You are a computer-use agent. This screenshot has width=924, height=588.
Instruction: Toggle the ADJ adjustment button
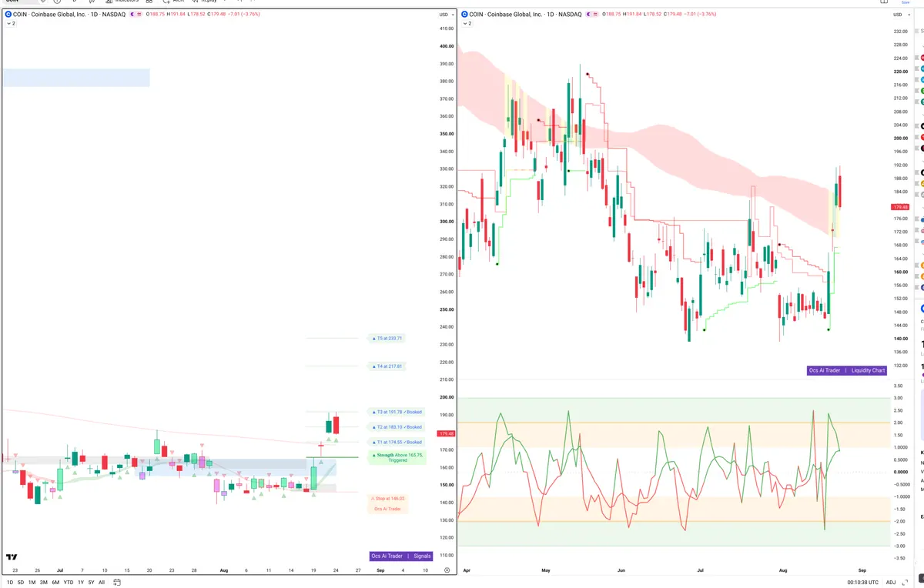point(891,583)
